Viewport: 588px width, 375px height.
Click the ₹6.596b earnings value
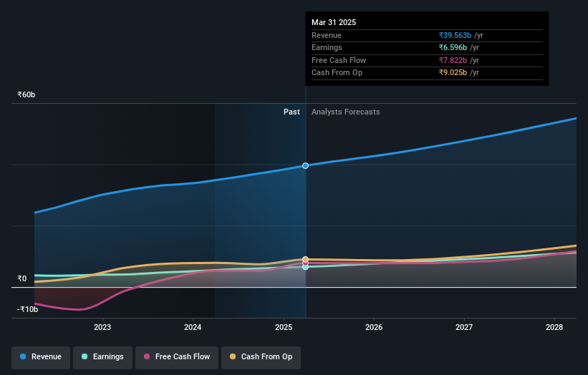pos(453,47)
